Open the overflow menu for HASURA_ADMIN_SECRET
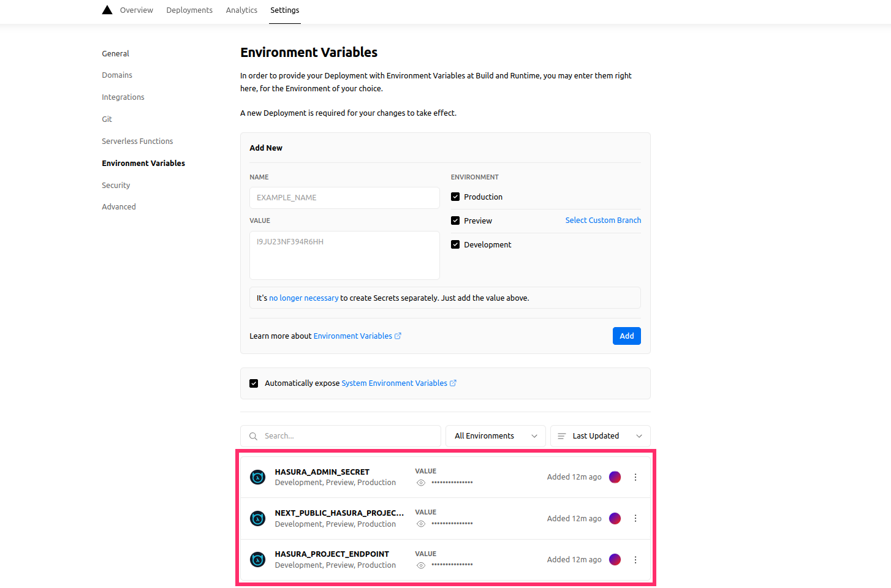The height and width of the screenshot is (588, 891). (635, 477)
